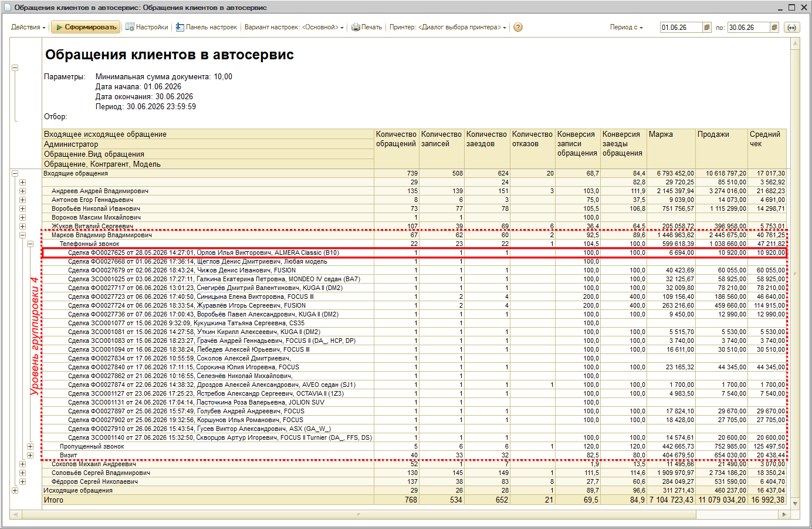
Task: Open the period selection dialog button
Action: point(791,28)
